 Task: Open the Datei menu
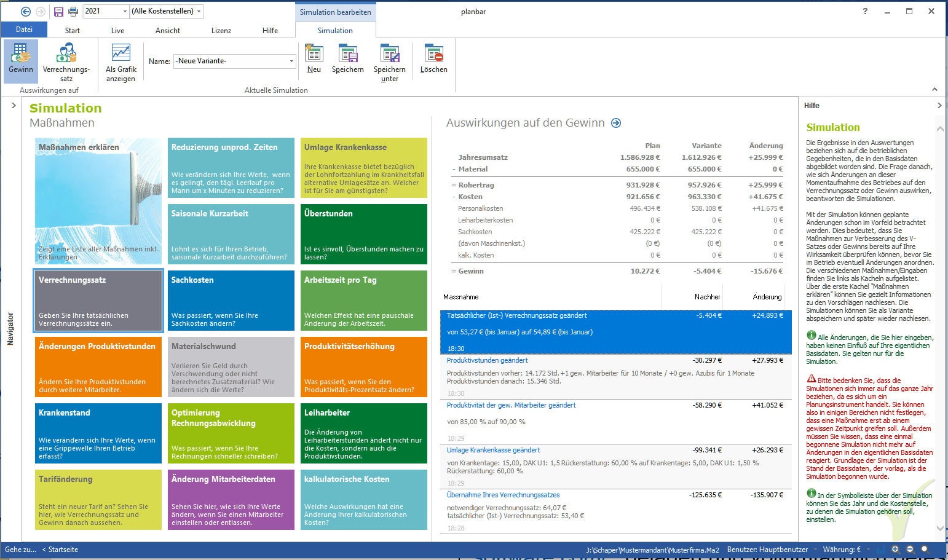pyautogui.click(x=24, y=29)
